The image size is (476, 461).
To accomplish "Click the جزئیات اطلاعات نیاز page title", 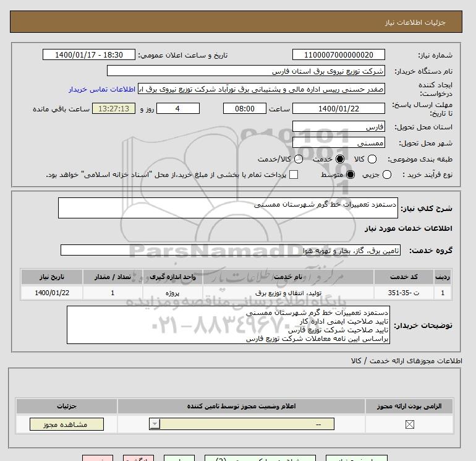I will point(415,22).
